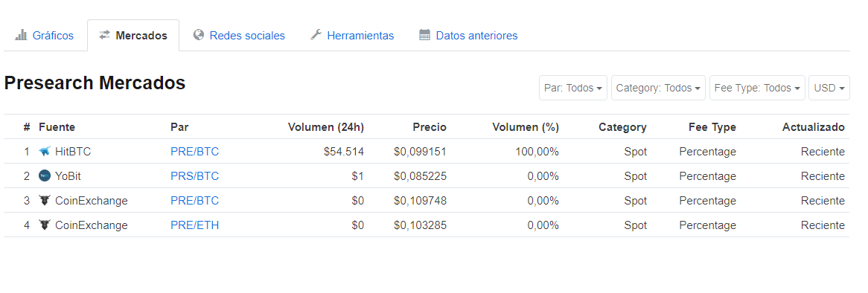The height and width of the screenshot is (293, 868).
Task: Click the wrench icon beside Herramientas
Action: click(316, 35)
